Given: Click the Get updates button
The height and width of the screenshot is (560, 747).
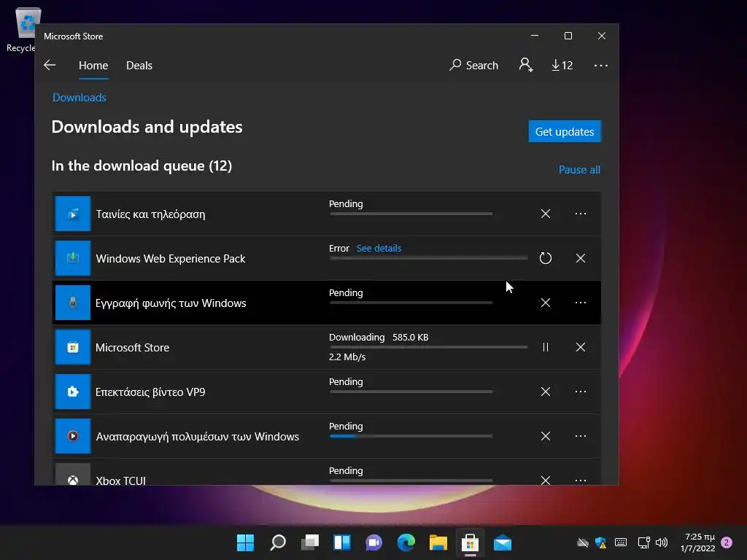Looking at the screenshot, I should tap(565, 131).
